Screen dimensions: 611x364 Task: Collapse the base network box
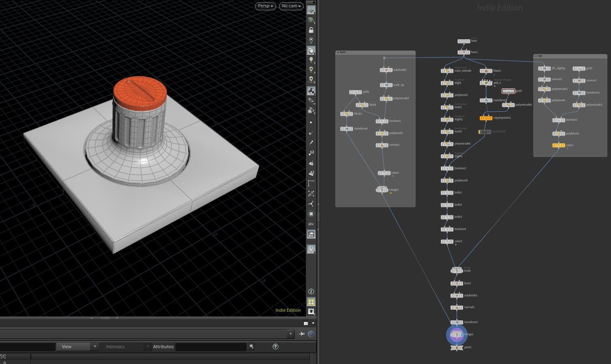click(x=338, y=52)
